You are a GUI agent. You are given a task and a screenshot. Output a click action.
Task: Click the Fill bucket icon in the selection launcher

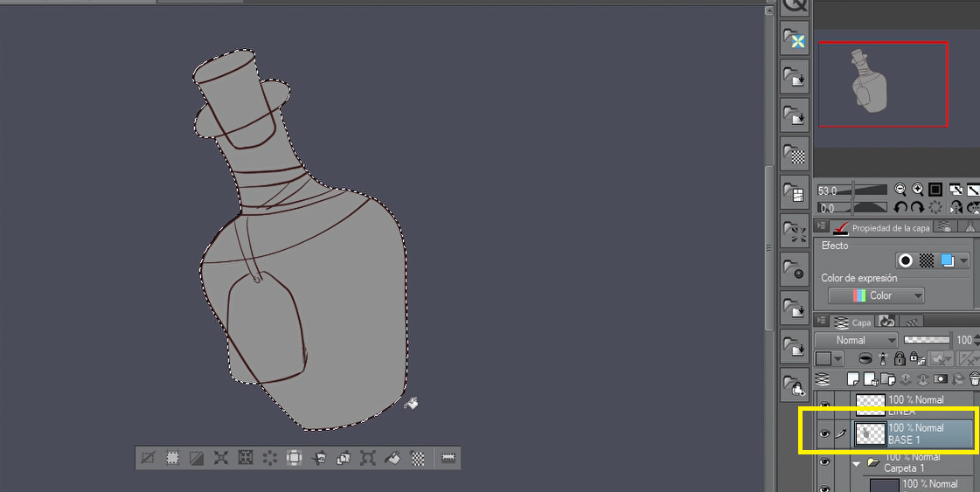coord(393,457)
